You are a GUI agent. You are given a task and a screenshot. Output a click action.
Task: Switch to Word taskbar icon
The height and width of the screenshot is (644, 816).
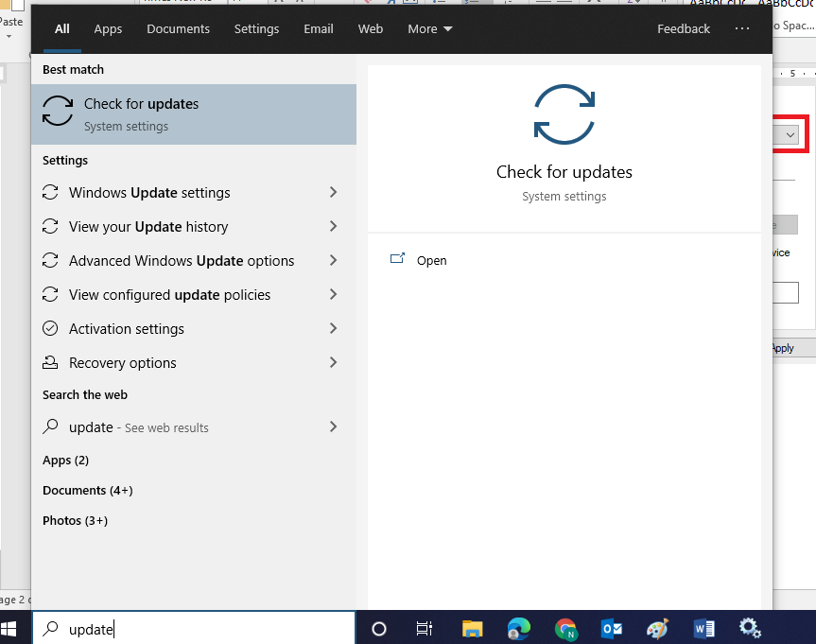[704, 629]
